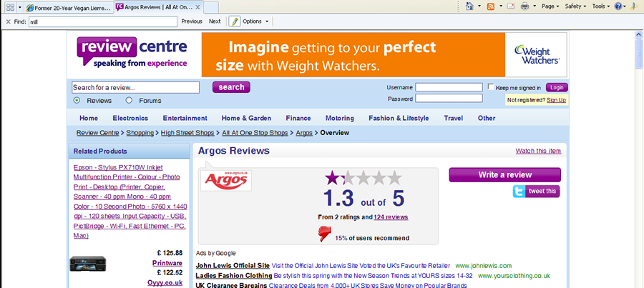Expand the Home button dropdown arrow

[479, 6]
